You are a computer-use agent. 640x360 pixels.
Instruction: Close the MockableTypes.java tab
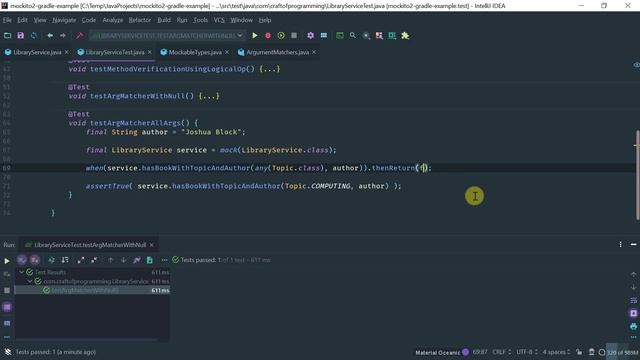pyautogui.click(x=227, y=52)
